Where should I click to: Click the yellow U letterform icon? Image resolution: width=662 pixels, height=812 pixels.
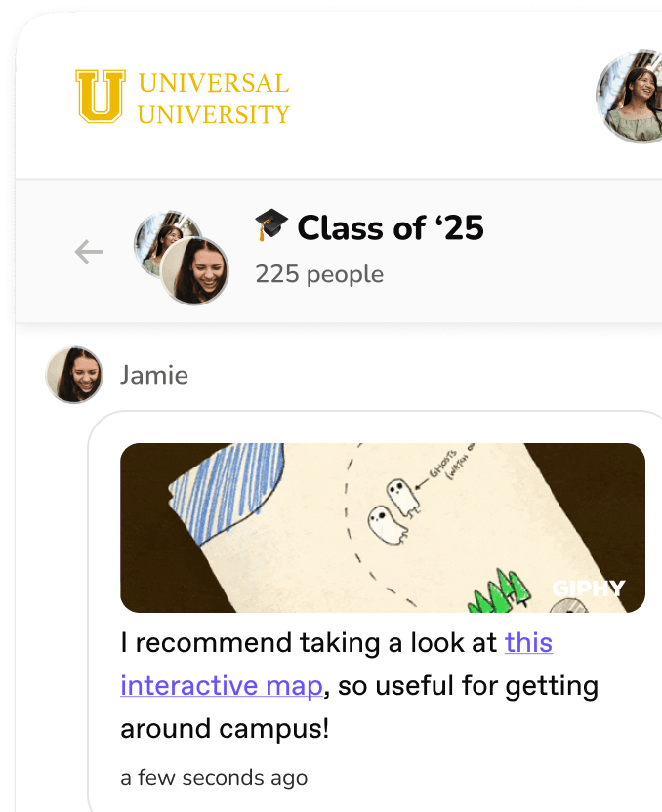tap(101, 97)
